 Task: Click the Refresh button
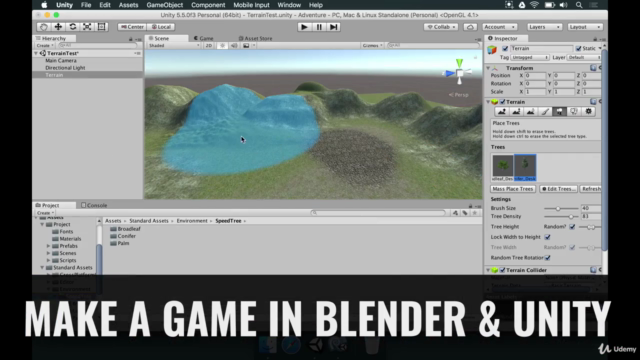(591, 189)
